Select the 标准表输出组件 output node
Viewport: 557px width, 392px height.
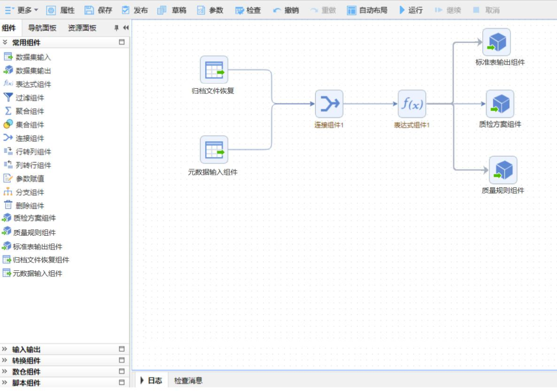coord(496,42)
